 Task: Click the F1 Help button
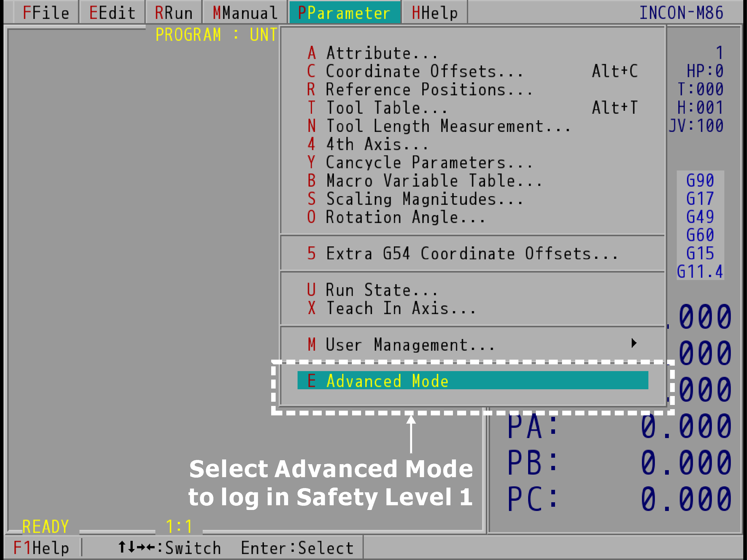[x=41, y=548]
